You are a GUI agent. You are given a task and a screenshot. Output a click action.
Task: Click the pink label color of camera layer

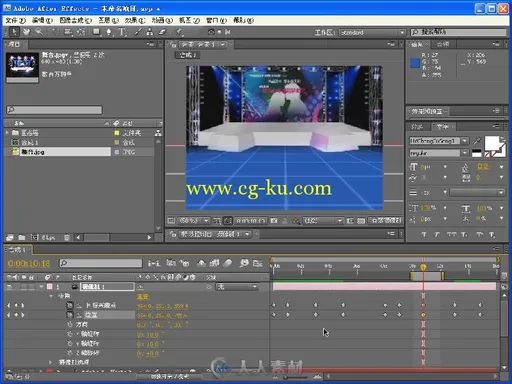49,286
